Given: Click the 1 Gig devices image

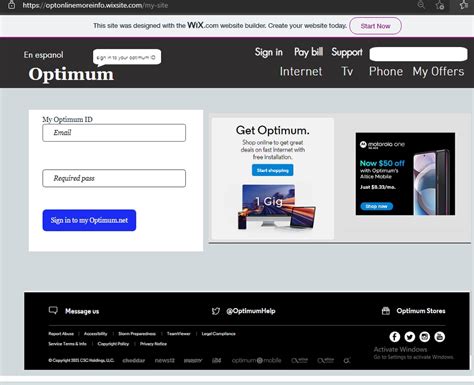Looking at the screenshot, I should point(277,207).
